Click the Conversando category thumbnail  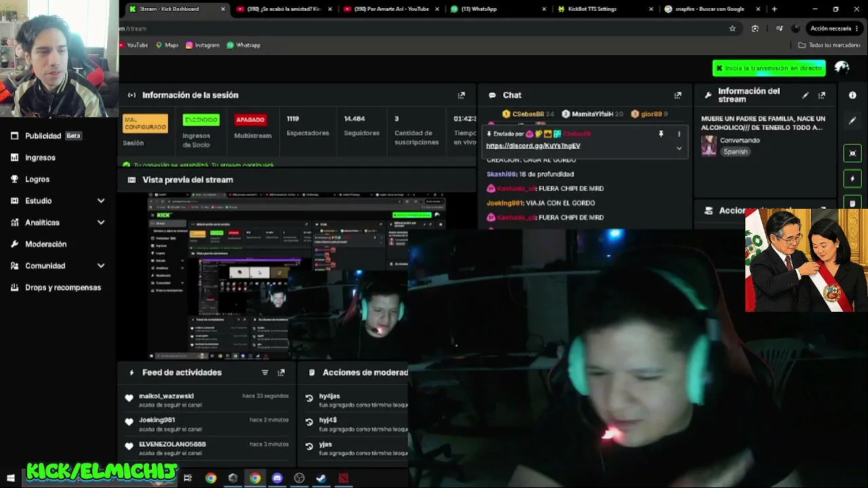click(709, 146)
